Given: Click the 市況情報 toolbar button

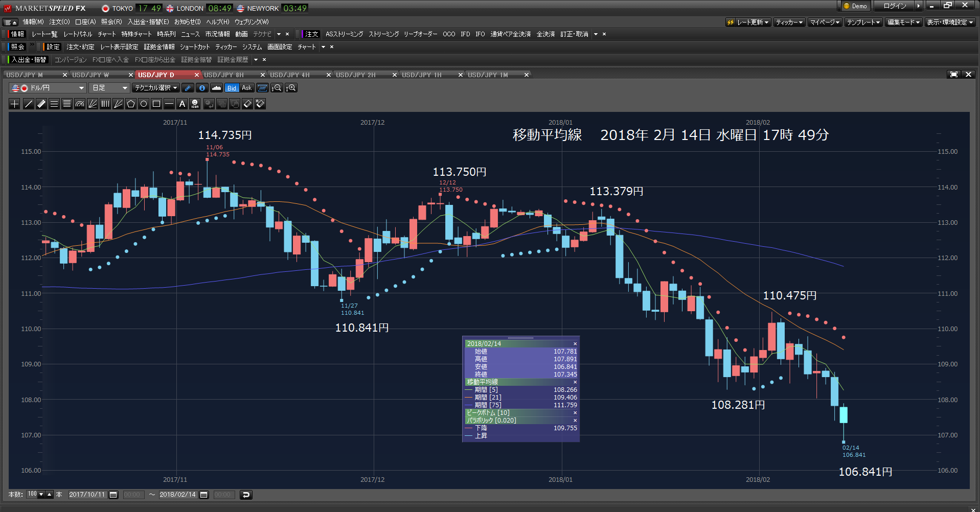Looking at the screenshot, I should [217, 34].
